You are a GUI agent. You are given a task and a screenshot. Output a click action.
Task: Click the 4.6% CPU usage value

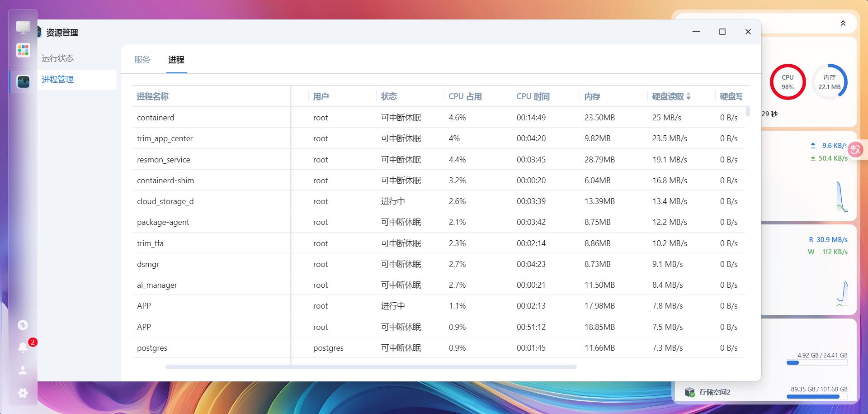coord(458,118)
